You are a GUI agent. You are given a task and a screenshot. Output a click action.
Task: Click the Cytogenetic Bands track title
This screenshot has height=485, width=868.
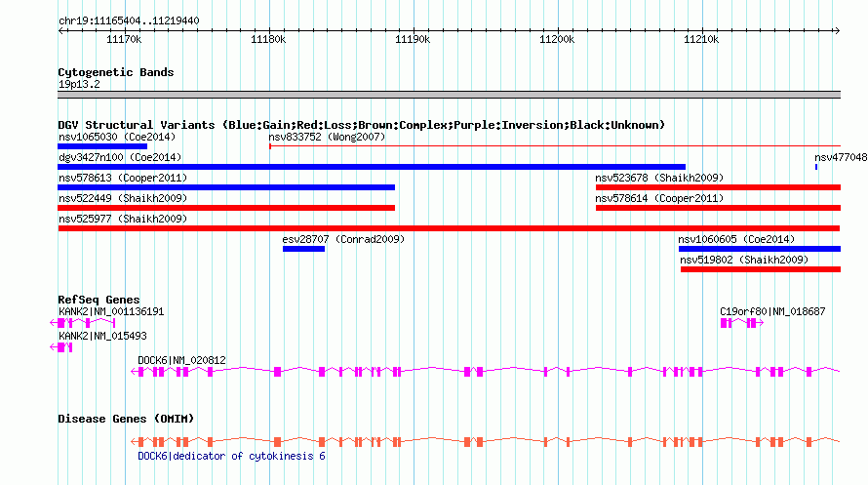click(x=116, y=72)
